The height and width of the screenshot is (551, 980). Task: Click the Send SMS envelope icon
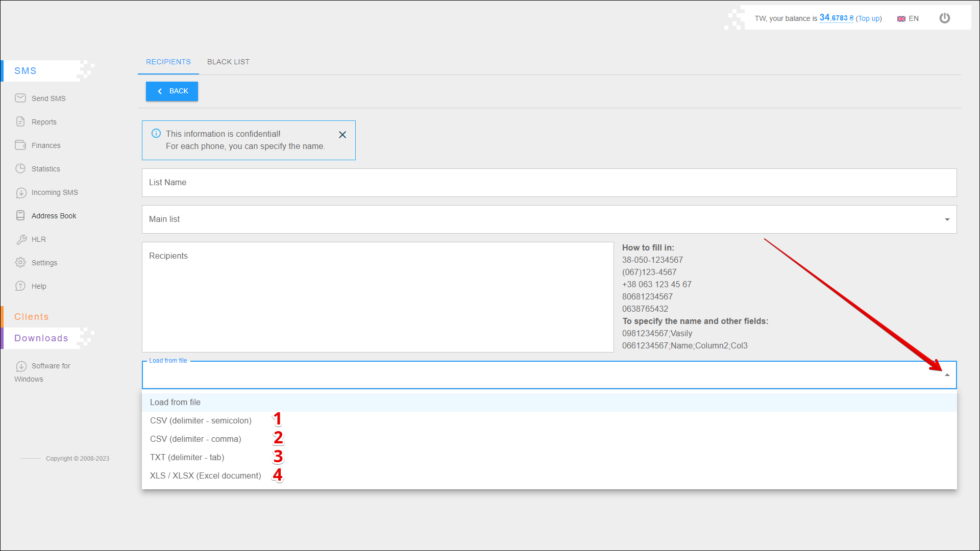(20, 98)
